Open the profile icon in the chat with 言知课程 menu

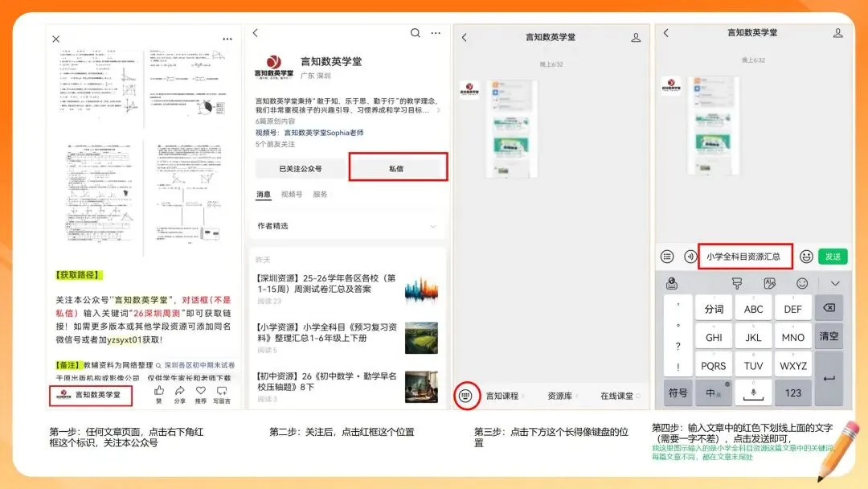[636, 37]
